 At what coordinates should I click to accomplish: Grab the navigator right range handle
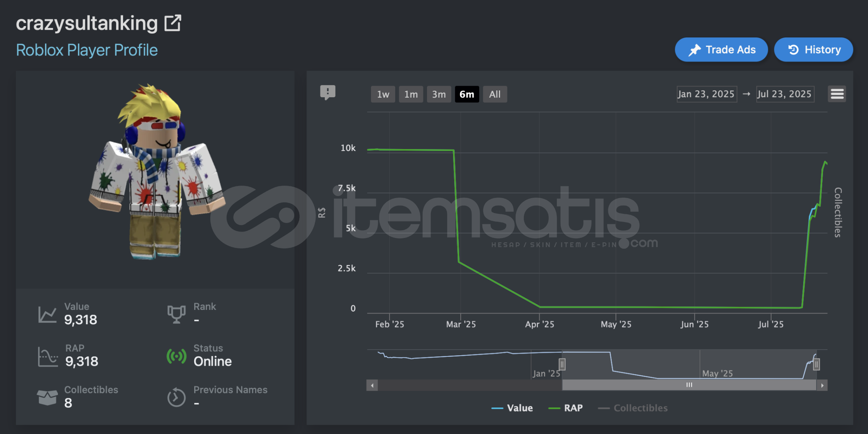click(816, 364)
